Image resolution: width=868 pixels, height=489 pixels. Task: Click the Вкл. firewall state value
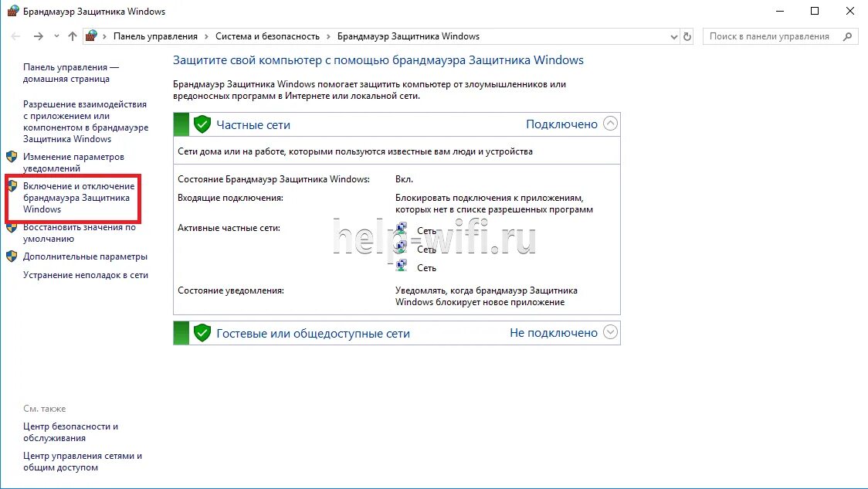(404, 179)
